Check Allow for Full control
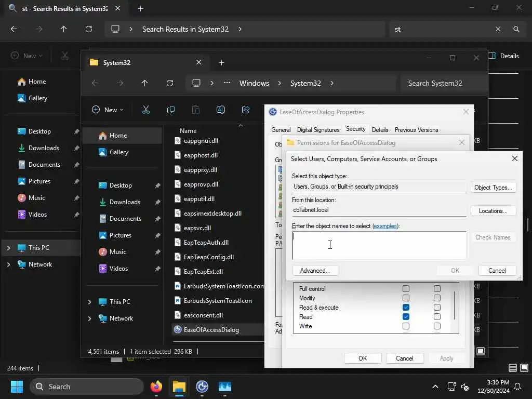This screenshot has width=532, height=399. 406,289
